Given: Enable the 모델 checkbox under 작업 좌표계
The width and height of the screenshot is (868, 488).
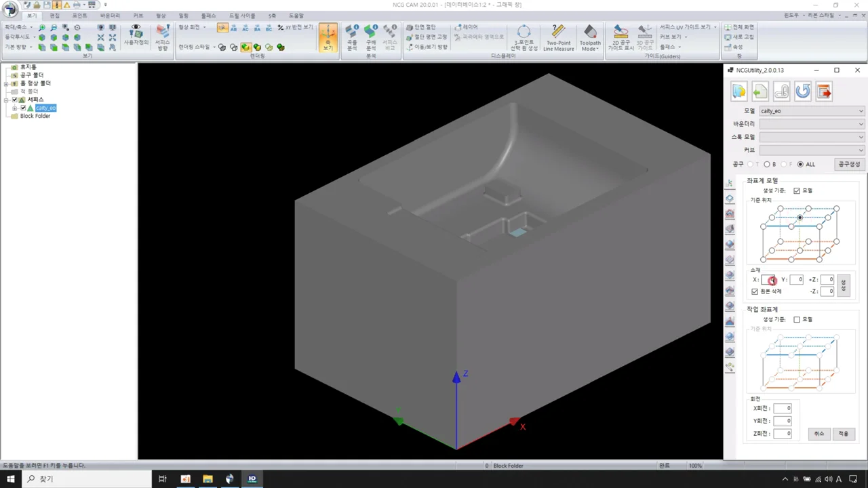Looking at the screenshot, I should pyautogui.click(x=797, y=319).
